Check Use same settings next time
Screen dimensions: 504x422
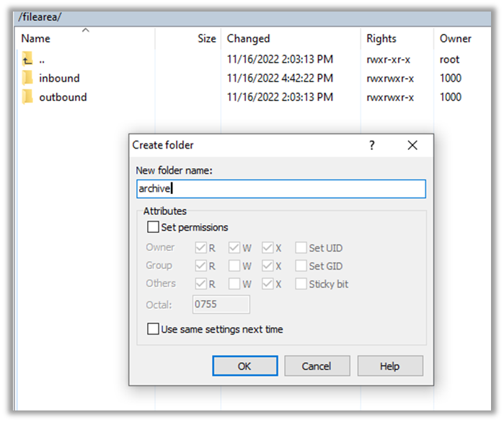pos(153,329)
